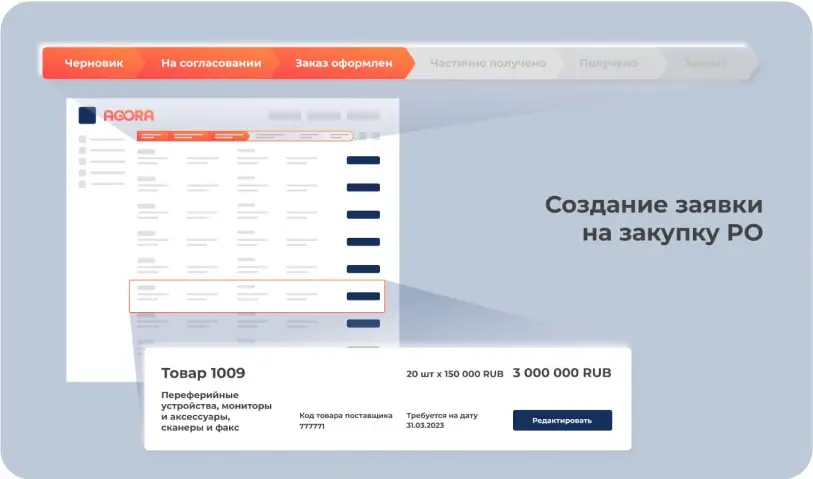The height and width of the screenshot is (479, 813).
Task: Choose the Получено status step
Action: point(608,63)
